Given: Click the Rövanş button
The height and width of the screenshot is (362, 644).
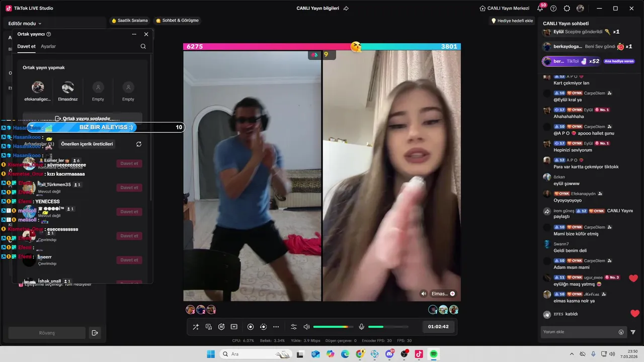Looking at the screenshot, I should [47, 333].
